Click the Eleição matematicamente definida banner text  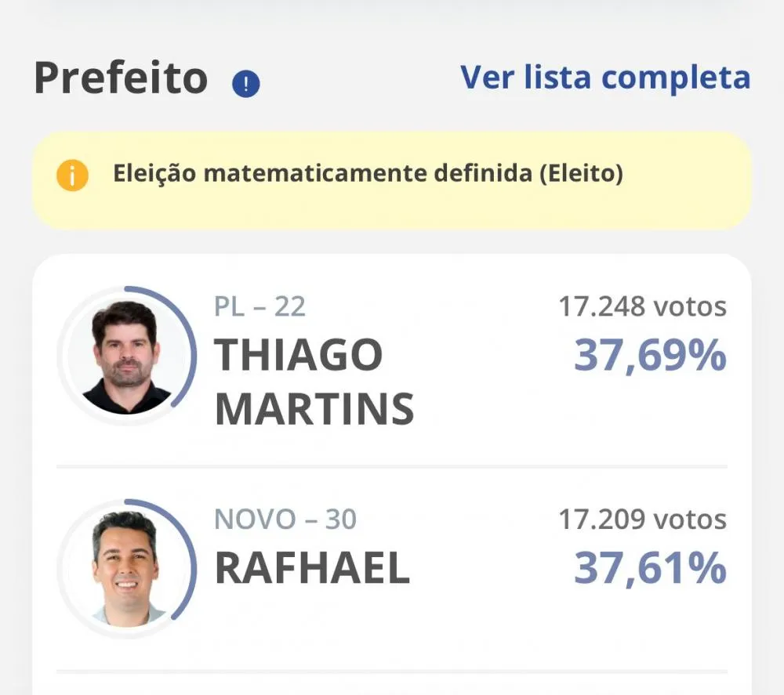click(368, 174)
